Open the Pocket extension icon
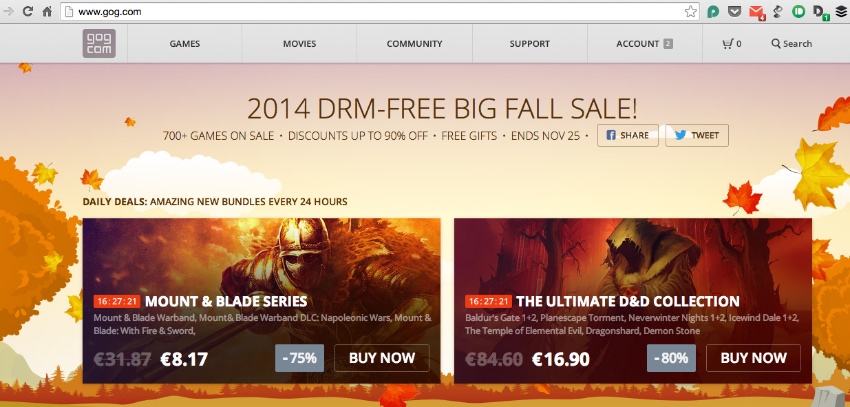 coord(733,11)
